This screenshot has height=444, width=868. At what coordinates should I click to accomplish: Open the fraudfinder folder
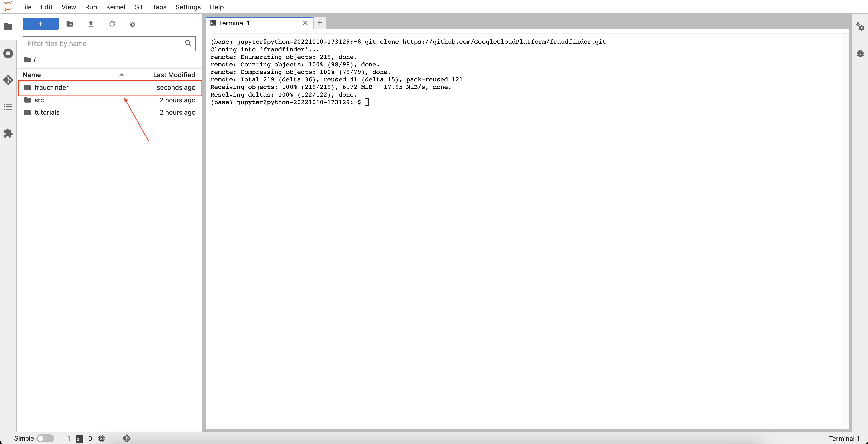coord(51,88)
